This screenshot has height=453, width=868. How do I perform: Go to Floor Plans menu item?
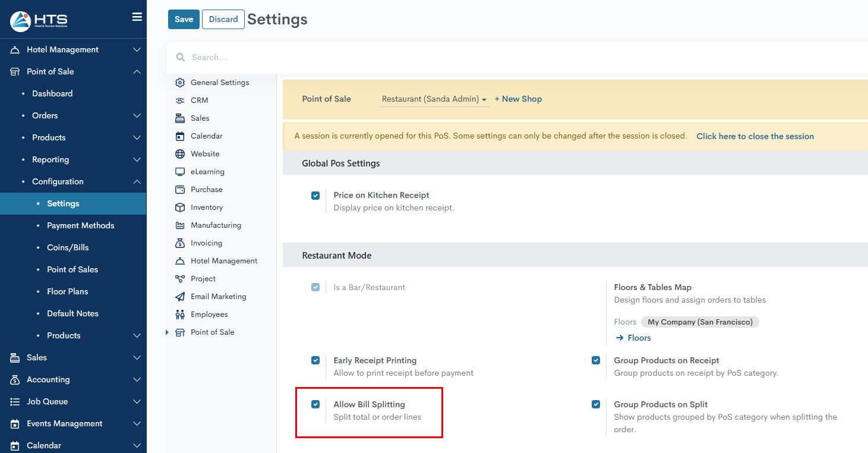pyautogui.click(x=68, y=291)
